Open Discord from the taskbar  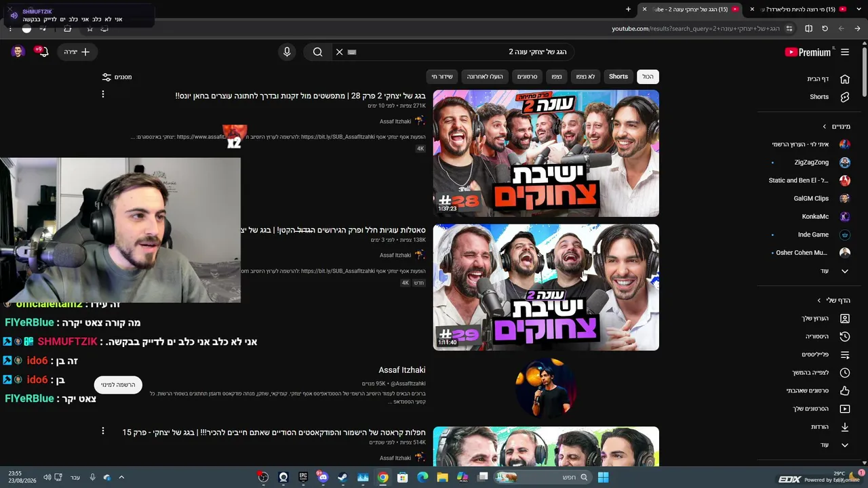click(x=323, y=477)
